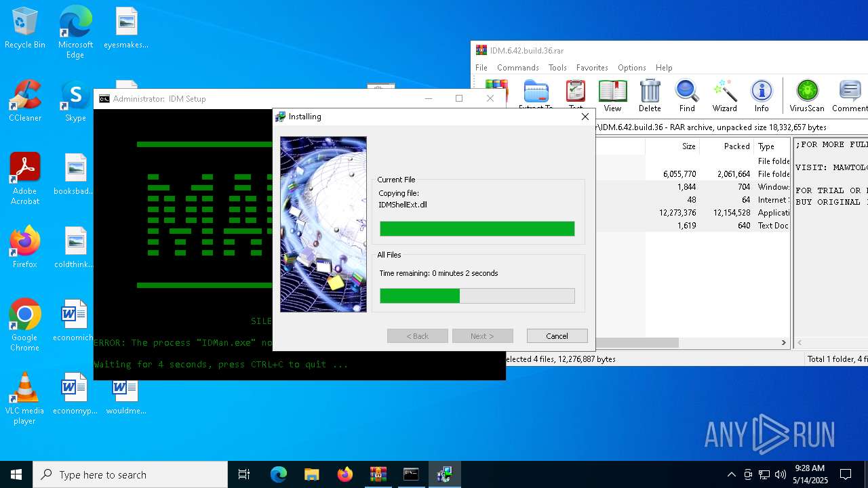Click the network icon in system tray
The width and height of the screenshot is (868, 488).
(764, 474)
